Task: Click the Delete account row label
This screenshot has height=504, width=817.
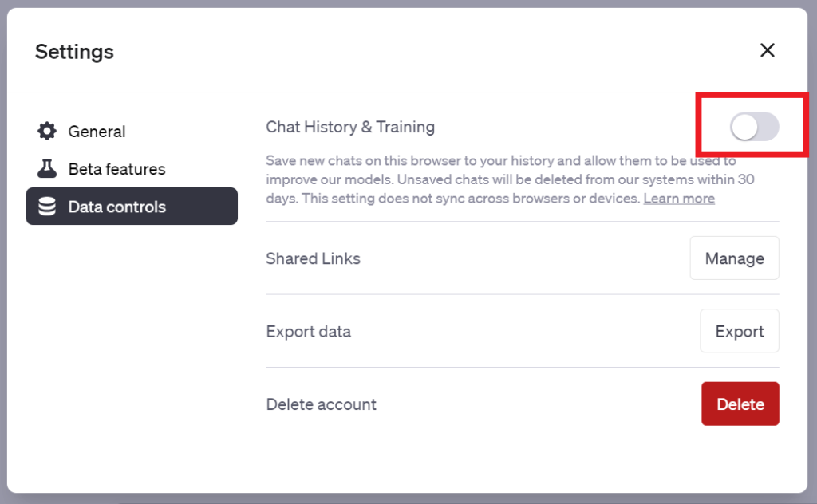Action: [x=321, y=404]
